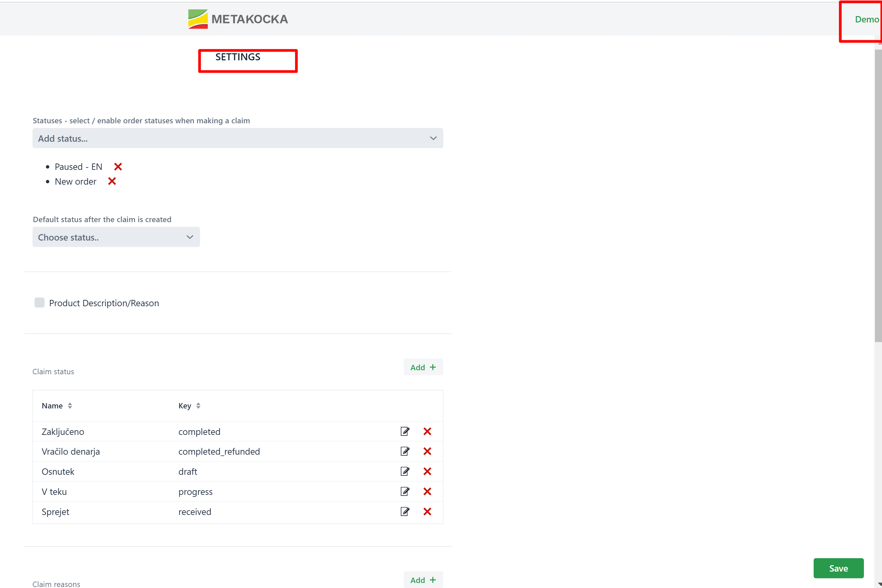Delete the Sprejet received status
Image resolution: width=882 pixels, height=588 pixels.
tap(427, 512)
